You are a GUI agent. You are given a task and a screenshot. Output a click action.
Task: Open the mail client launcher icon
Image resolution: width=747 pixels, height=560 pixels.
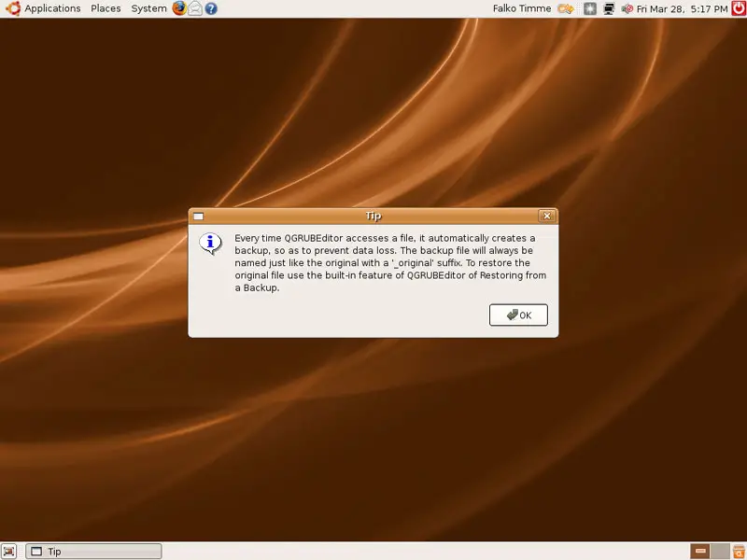(x=195, y=8)
